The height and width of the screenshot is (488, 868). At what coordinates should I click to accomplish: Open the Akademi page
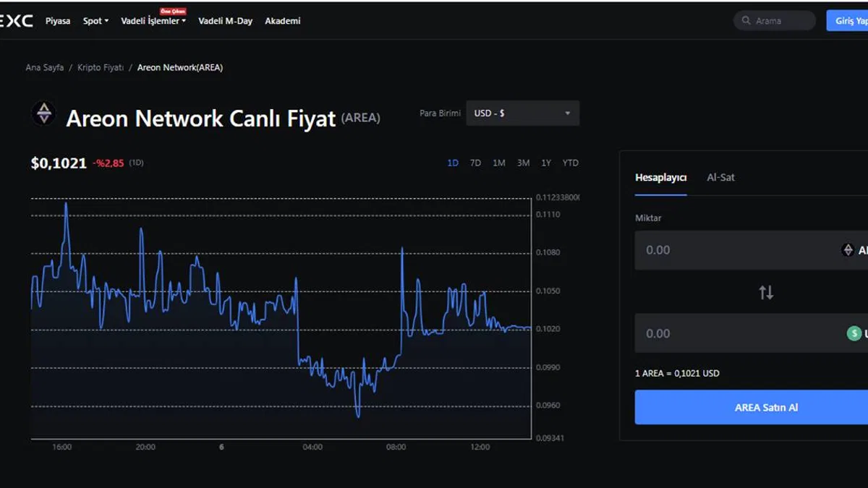point(283,21)
